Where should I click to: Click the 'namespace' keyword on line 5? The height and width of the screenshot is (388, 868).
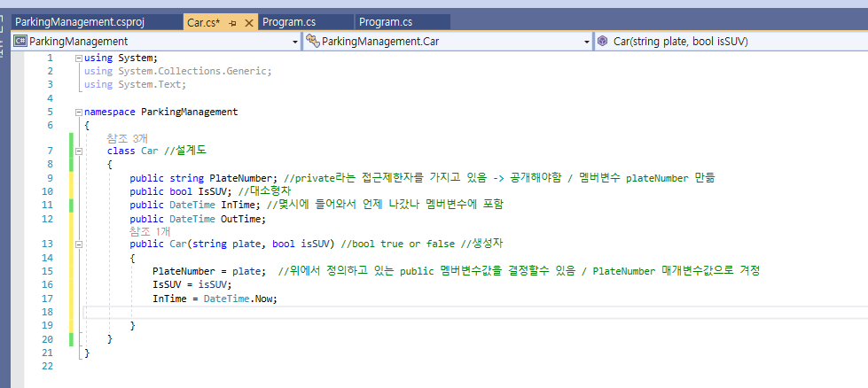coord(110,112)
